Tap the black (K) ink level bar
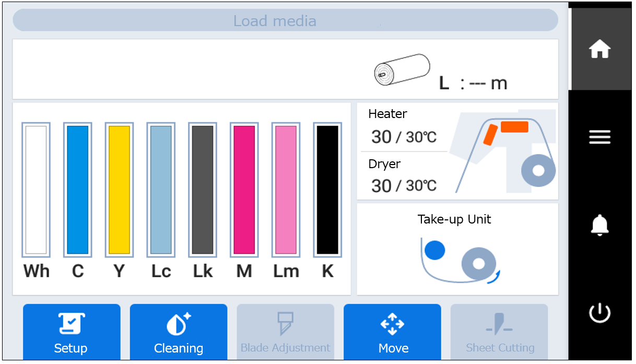The width and height of the screenshot is (636, 364). [327, 190]
